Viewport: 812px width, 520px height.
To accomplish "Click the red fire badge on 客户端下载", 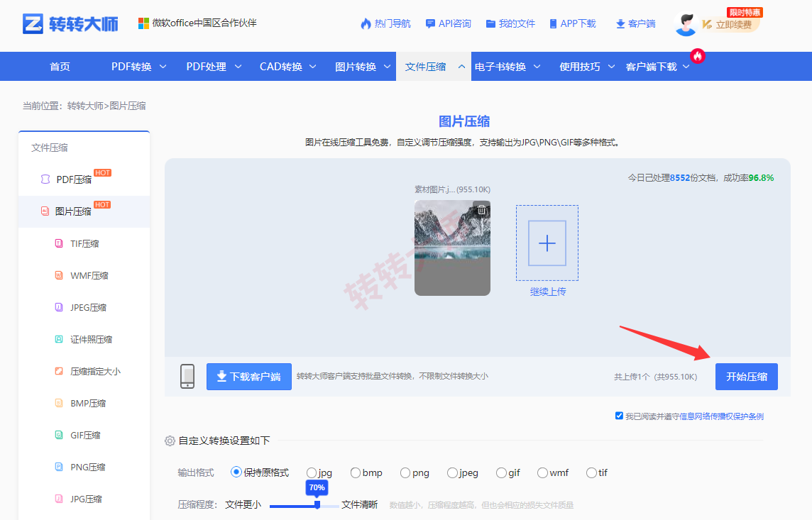I will coord(698,56).
